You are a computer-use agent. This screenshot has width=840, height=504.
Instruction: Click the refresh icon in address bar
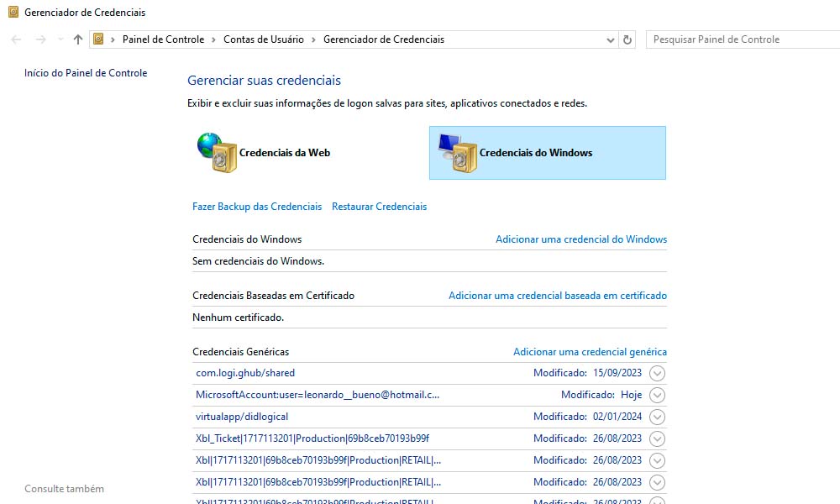click(627, 39)
